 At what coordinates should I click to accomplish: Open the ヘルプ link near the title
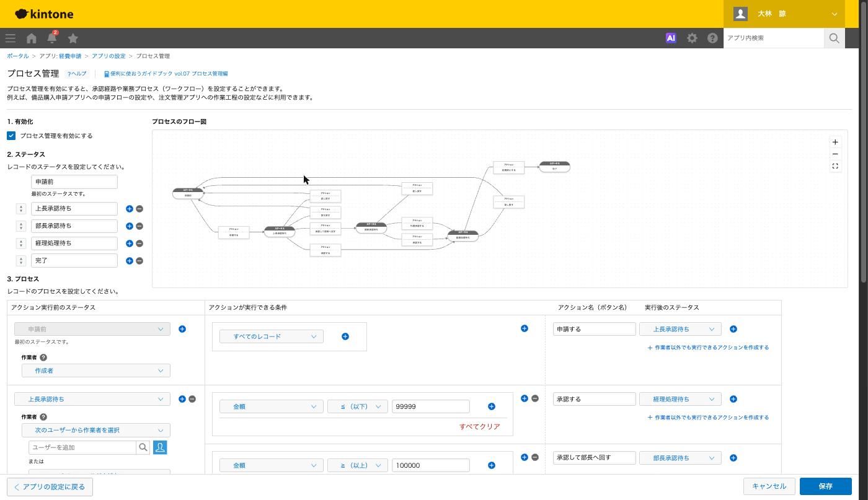pyautogui.click(x=77, y=74)
